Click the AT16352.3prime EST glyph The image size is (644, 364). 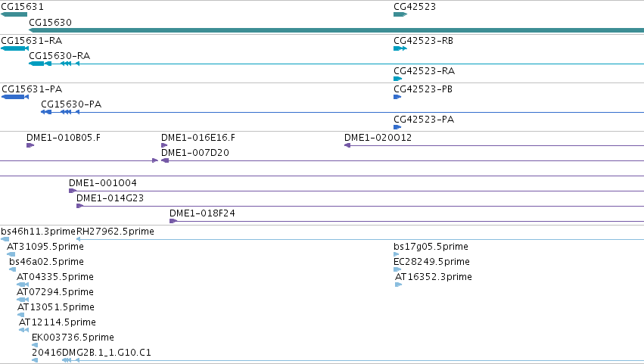(398, 285)
